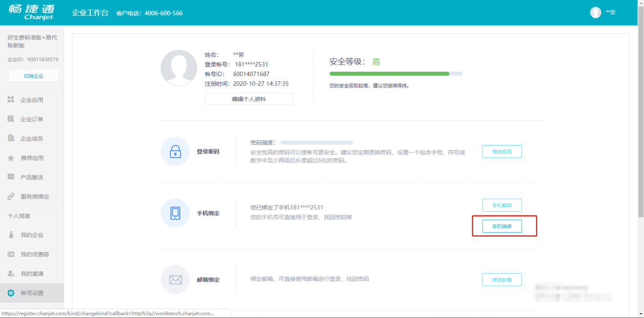Click the username **劳 in the header

coord(611,12)
